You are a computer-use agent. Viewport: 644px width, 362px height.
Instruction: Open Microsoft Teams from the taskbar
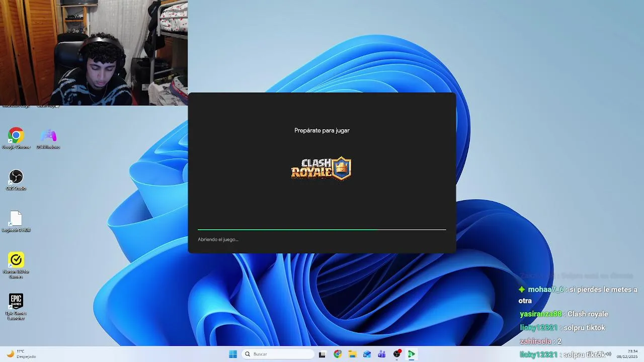[x=381, y=354]
